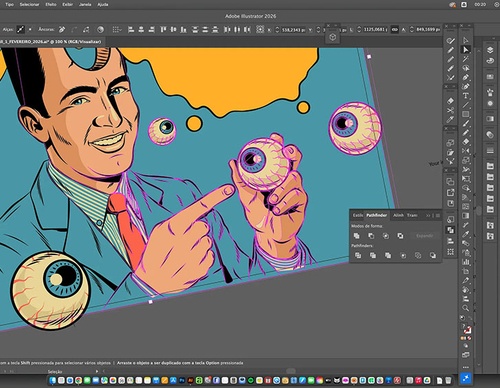Viewport: 500px width, 388px height.
Task: Open the Janela menu
Action: [85, 5]
